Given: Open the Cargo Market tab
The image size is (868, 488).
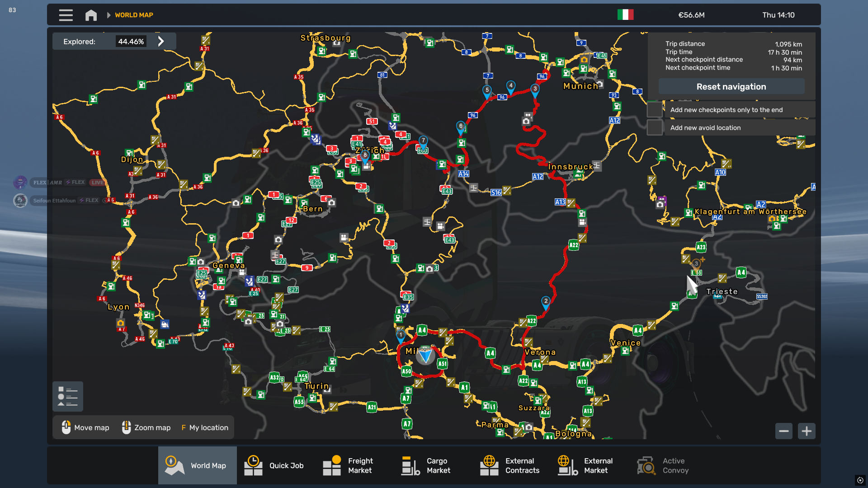Looking at the screenshot, I should pos(433,465).
